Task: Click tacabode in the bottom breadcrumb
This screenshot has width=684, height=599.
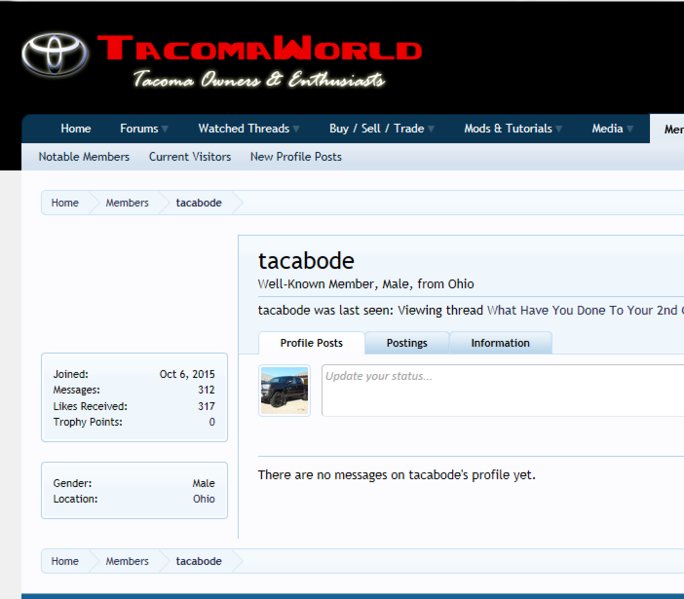Action: pos(199,561)
